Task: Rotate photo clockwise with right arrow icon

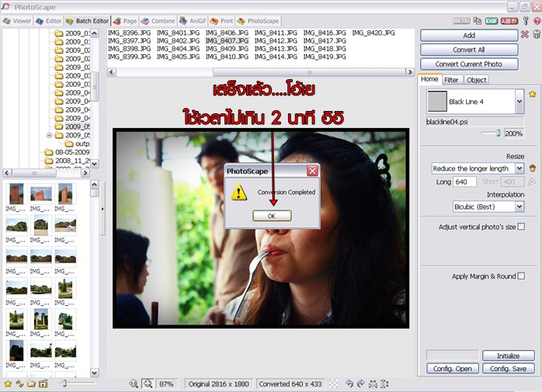Action: point(361,383)
